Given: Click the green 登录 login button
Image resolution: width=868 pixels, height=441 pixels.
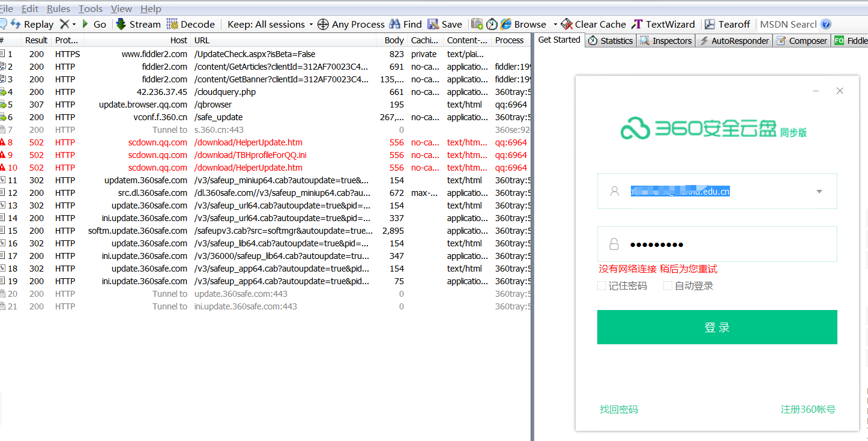Looking at the screenshot, I should pyautogui.click(x=717, y=327).
